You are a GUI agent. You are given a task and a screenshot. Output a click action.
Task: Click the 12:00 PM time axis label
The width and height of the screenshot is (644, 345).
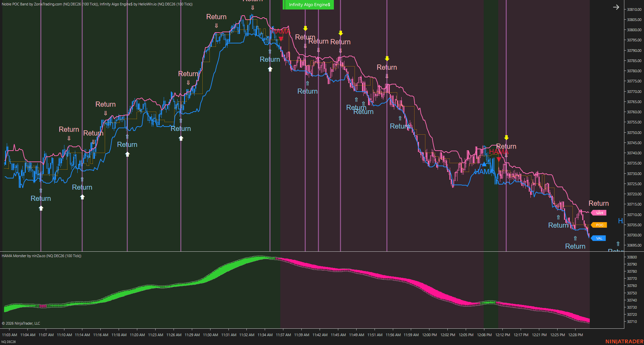click(x=429, y=335)
